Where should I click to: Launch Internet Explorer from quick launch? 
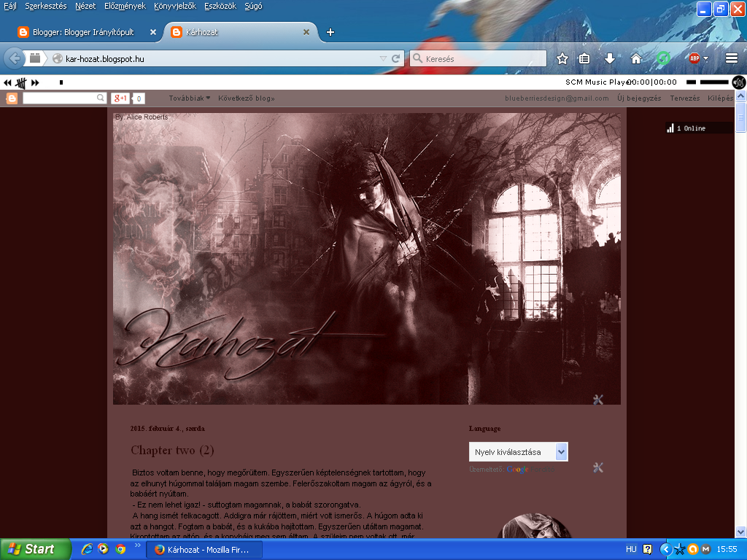pyautogui.click(x=87, y=549)
